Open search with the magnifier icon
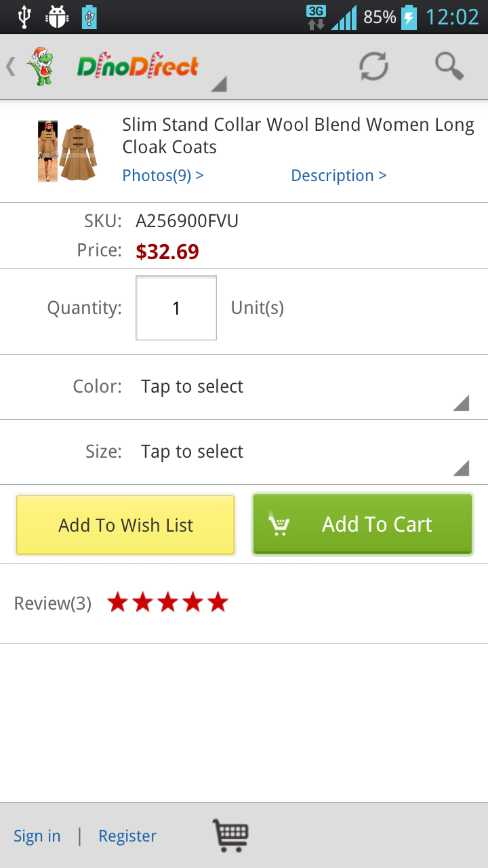 pos(449,66)
